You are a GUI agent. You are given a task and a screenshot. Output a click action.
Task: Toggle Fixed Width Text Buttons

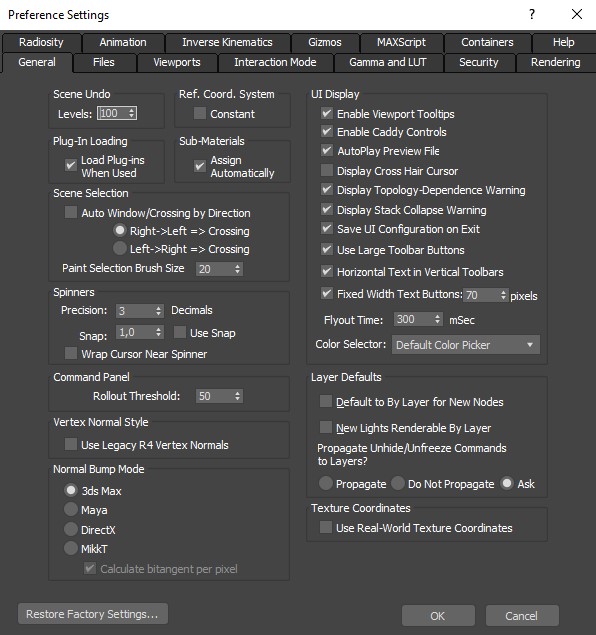327,293
